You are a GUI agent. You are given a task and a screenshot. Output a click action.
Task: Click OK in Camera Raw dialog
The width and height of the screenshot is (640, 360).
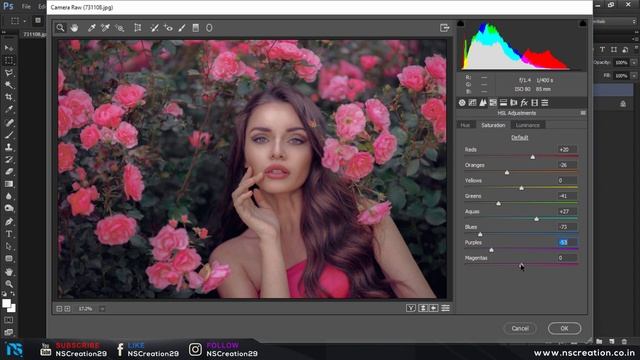pos(564,328)
